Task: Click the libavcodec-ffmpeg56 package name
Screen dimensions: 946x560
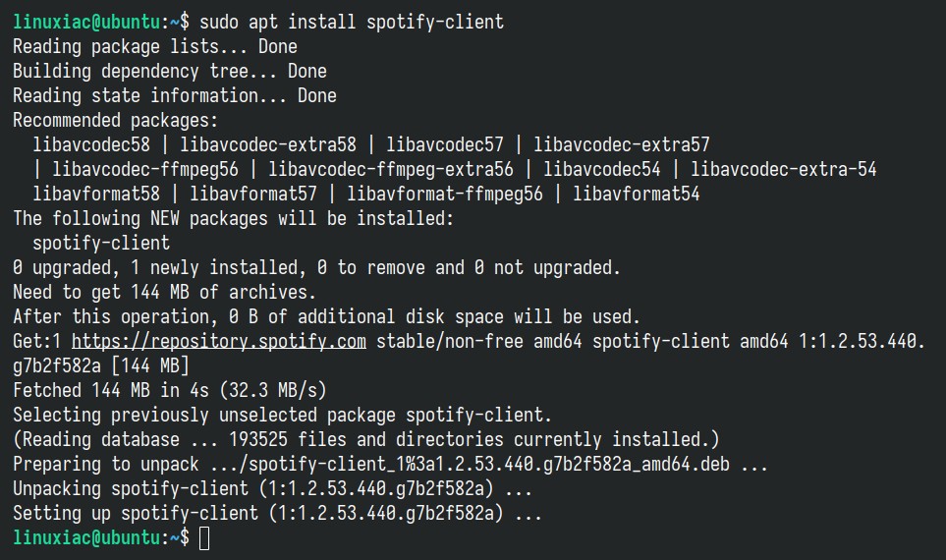Action: [144, 170]
